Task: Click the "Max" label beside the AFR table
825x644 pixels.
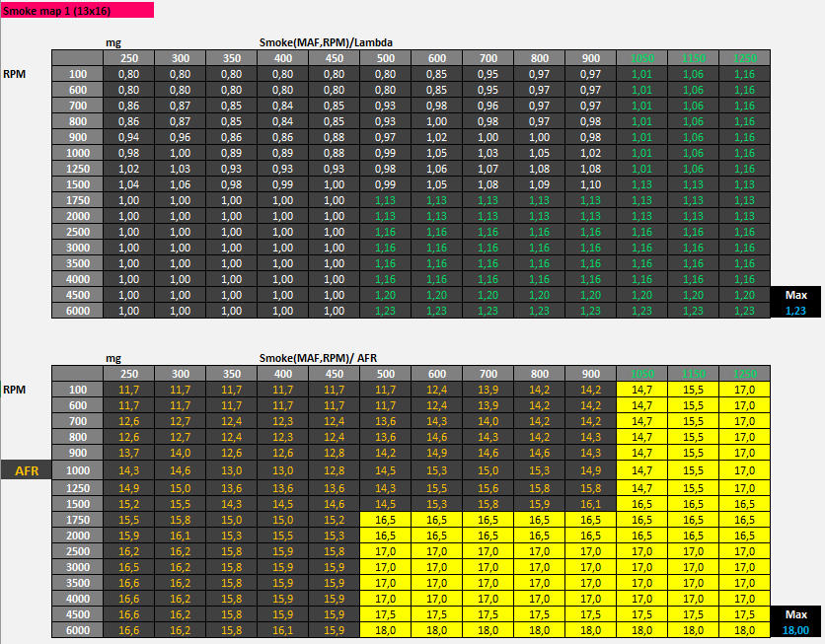Action: (x=795, y=613)
